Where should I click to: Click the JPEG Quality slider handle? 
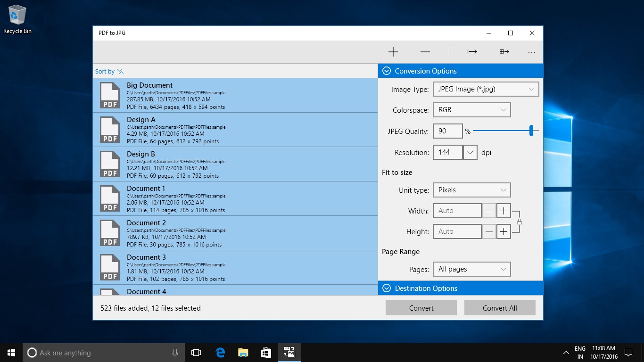click(x=531, y=131)
